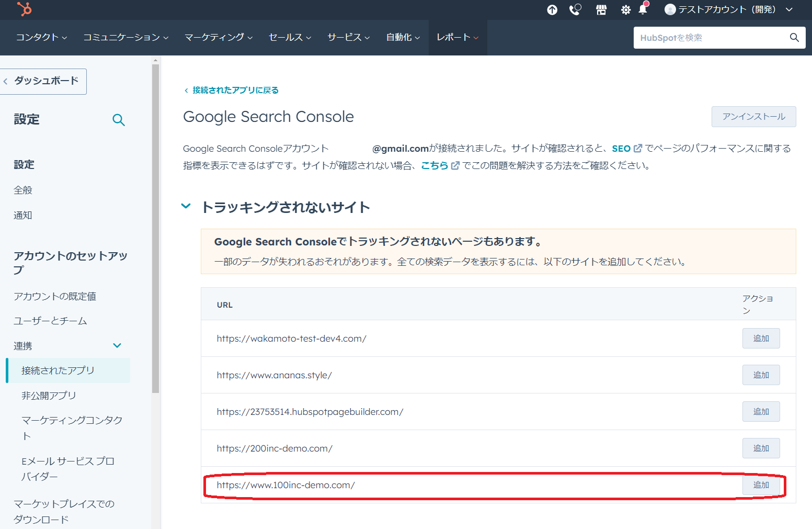This screenshot has height=529, width=812.
Task: Open the marketplace storefront icon
Action: pyautogui.click(x=601, y=10)
